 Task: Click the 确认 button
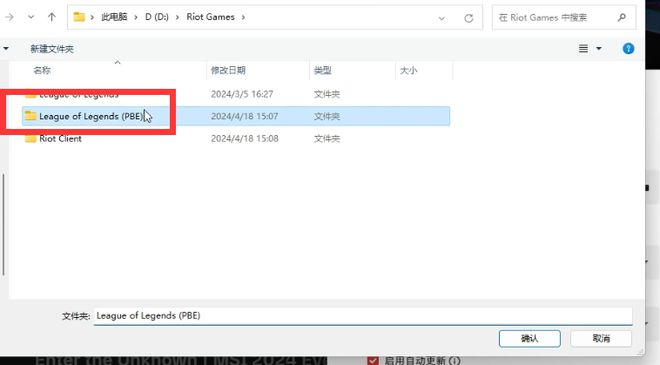click(x=530, y=338)
